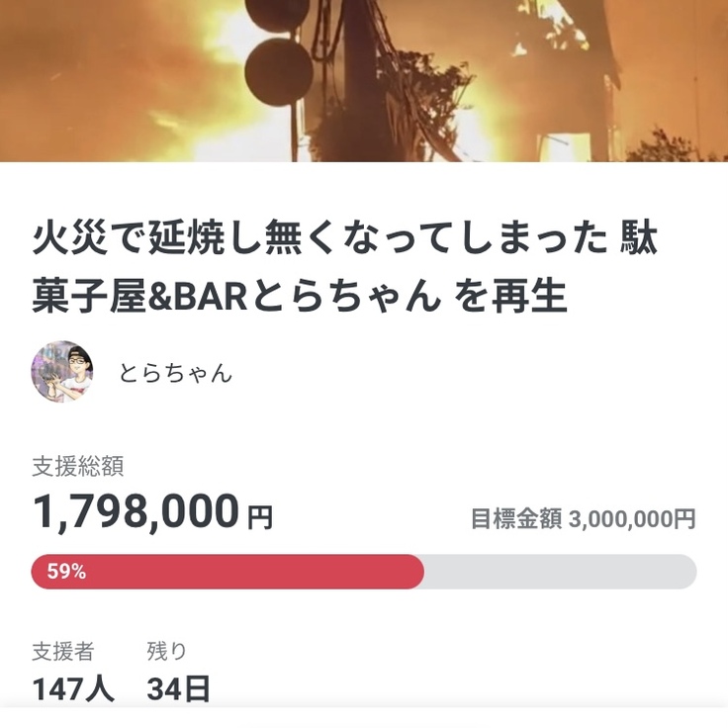
Task: Open the とらちゃん author name link
Action: [x=175, y=373]
